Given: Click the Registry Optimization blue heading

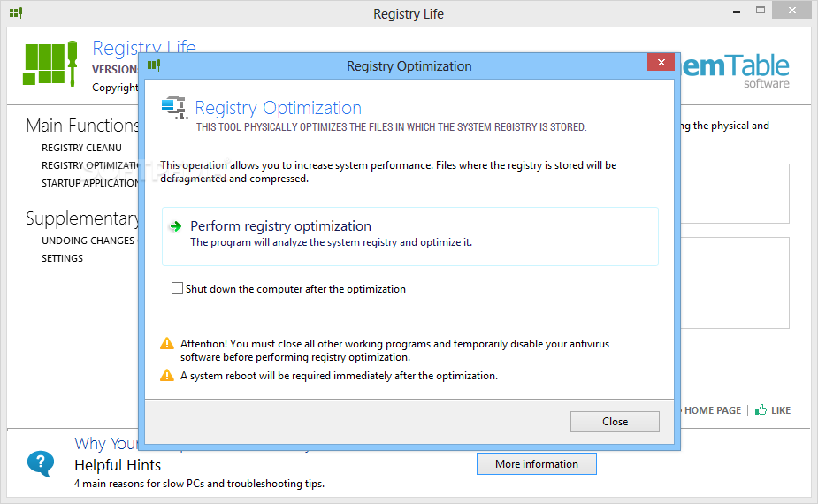Looking at the screenshot, I should (x=278, y=108).
